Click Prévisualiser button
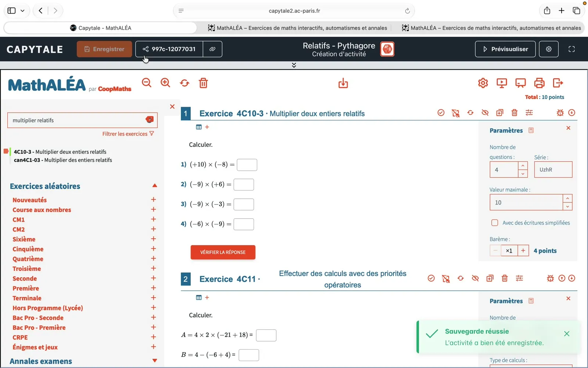The height and width of the screenshot is (368, 588). click(505, 49)
